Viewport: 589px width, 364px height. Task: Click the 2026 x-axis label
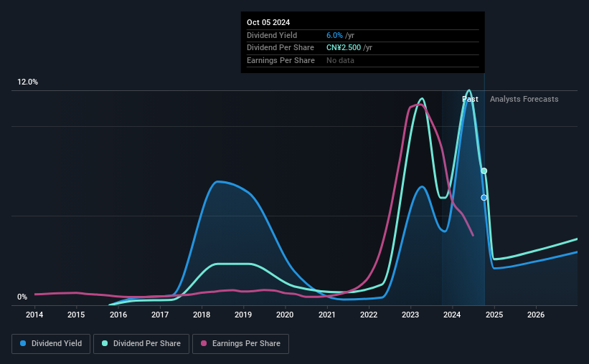point(536,315)
